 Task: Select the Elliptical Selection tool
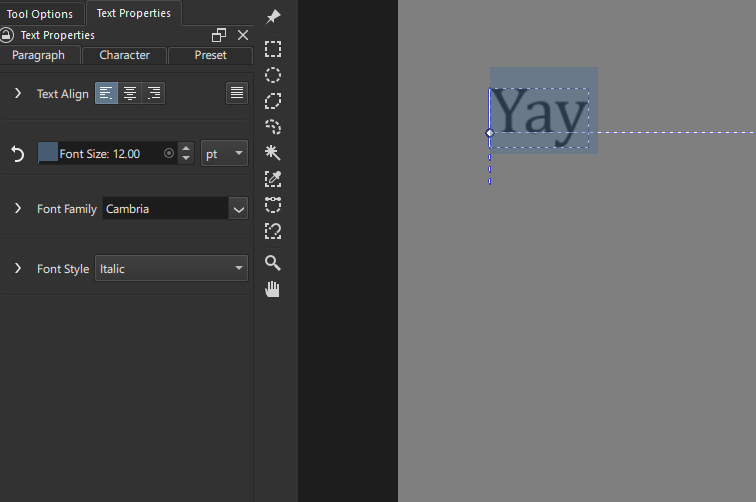click(x=273, y=75)
